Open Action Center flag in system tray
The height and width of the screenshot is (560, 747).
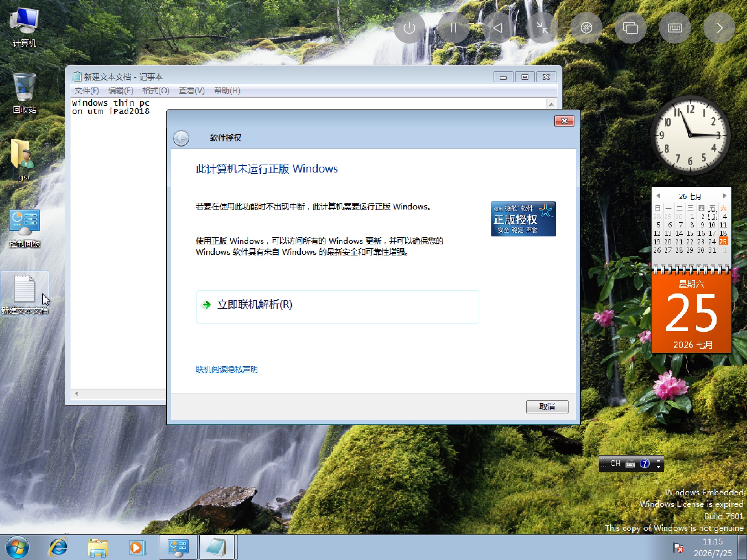click(x=678, y=548)
